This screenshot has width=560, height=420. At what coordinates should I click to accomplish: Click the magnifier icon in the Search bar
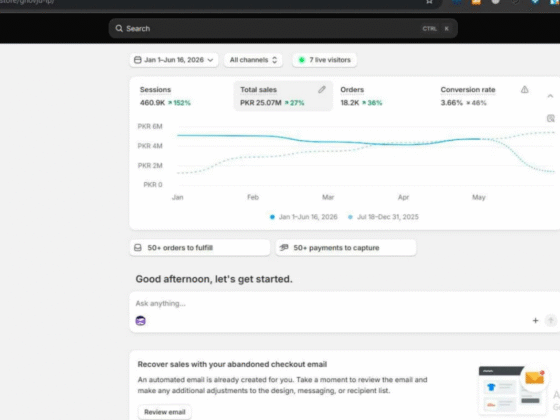(x=119, y=29)
